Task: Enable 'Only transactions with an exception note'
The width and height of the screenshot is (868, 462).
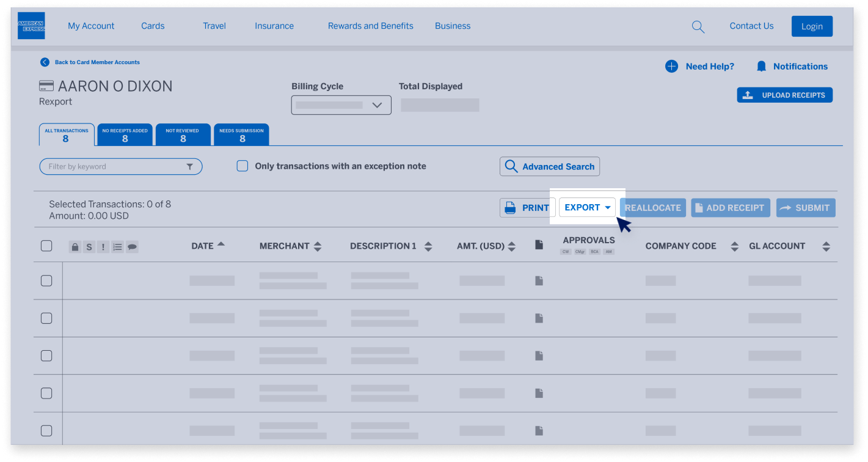Action: 242,166
